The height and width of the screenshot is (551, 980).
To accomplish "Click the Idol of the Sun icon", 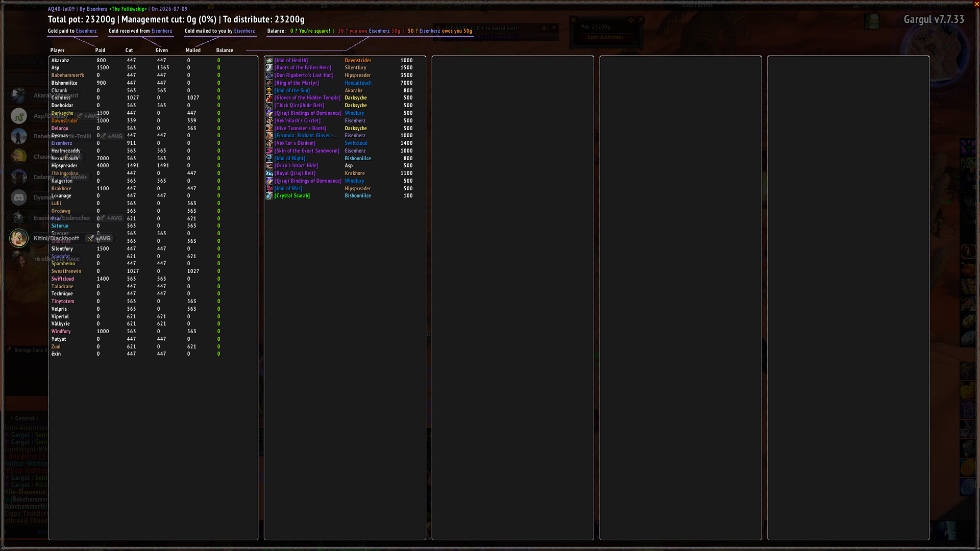I will (x=269, y=91).
